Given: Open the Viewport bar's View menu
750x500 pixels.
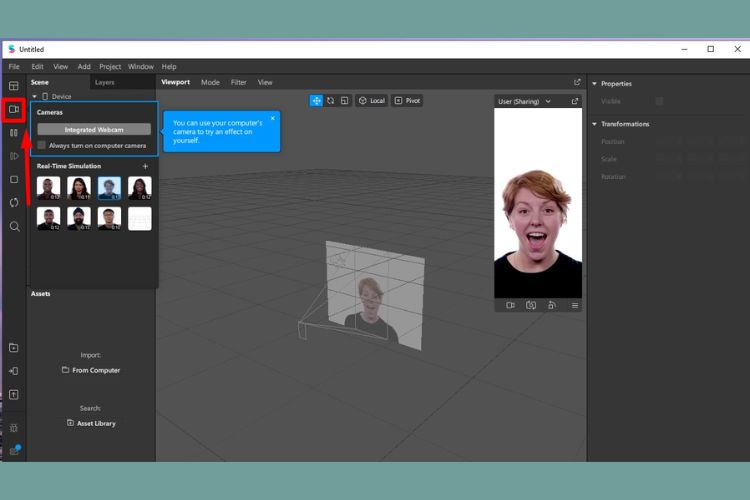Looking at the screenshot, I should click(x=265, y=82).
